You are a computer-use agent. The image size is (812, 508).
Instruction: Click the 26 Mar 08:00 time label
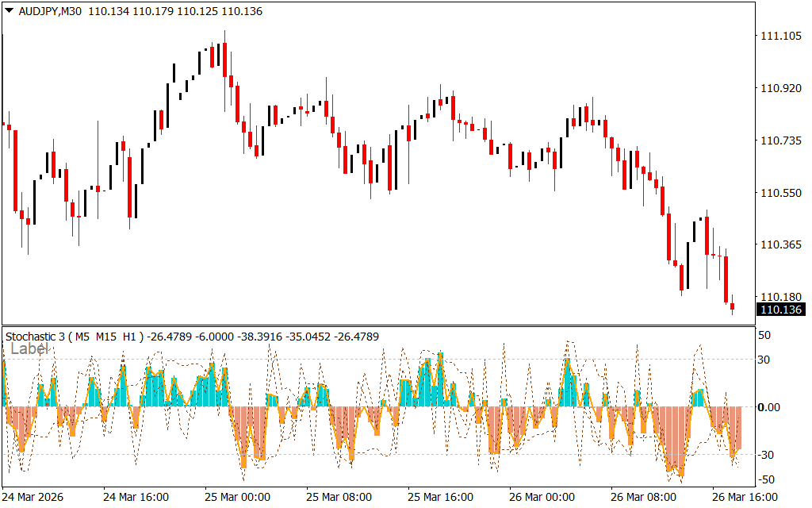pos(644,497)
